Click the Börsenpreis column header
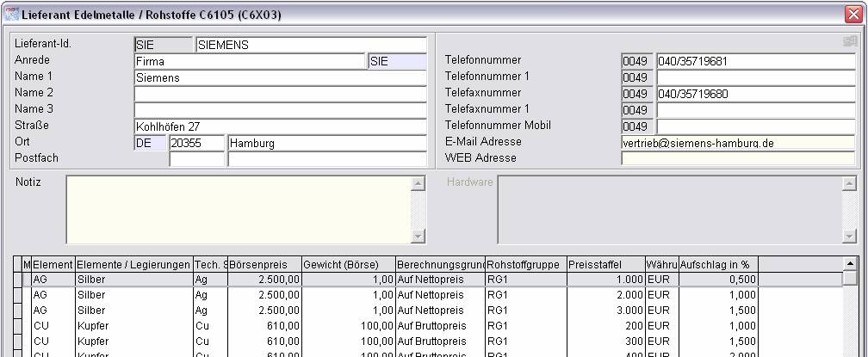Viewport: 868px width, 357px height. 264,264
